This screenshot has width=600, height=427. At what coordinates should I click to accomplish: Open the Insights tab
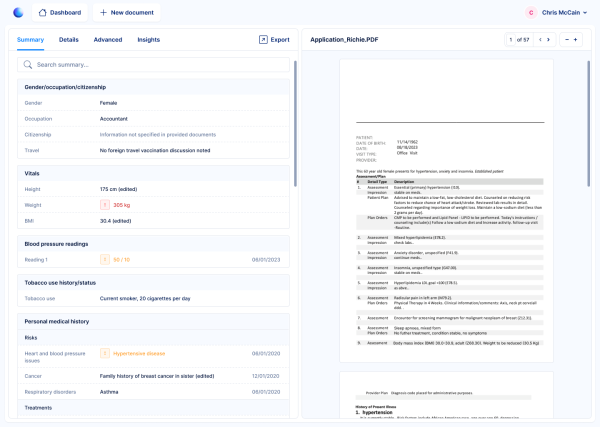[148, 40]
